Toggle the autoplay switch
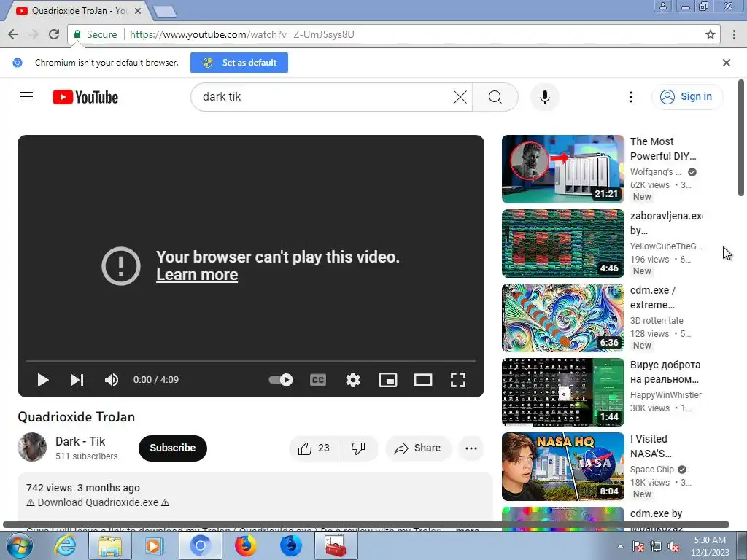The height and width of the screenshot is (560, 747). [281, 379]
